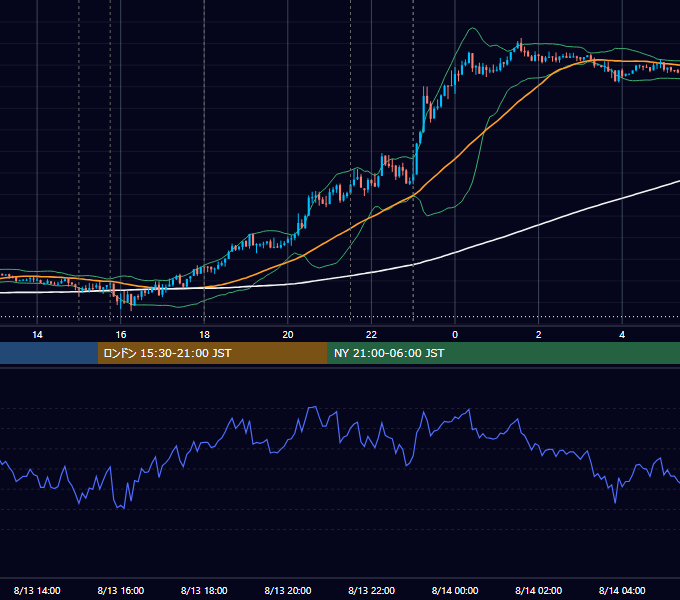Select the NY 21:00-06:00 JST session bar
The width and height of the screenshot is (680, 600).
[x=503, y=353]
